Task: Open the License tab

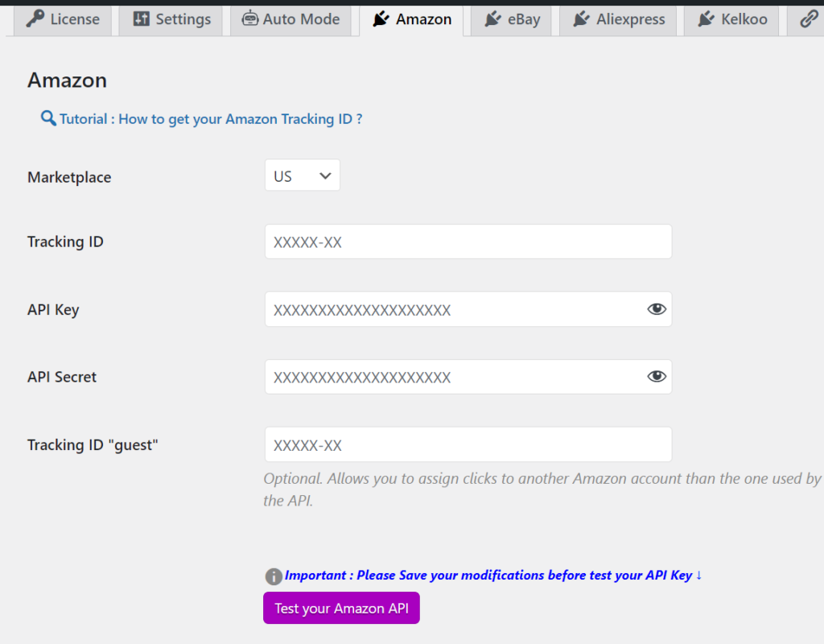Action: (63, 20)
